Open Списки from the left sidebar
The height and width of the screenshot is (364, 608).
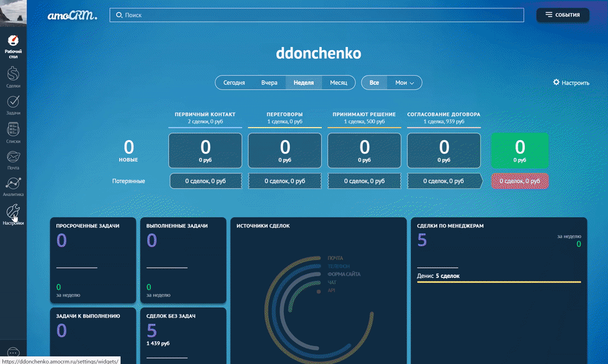[13, 129]
